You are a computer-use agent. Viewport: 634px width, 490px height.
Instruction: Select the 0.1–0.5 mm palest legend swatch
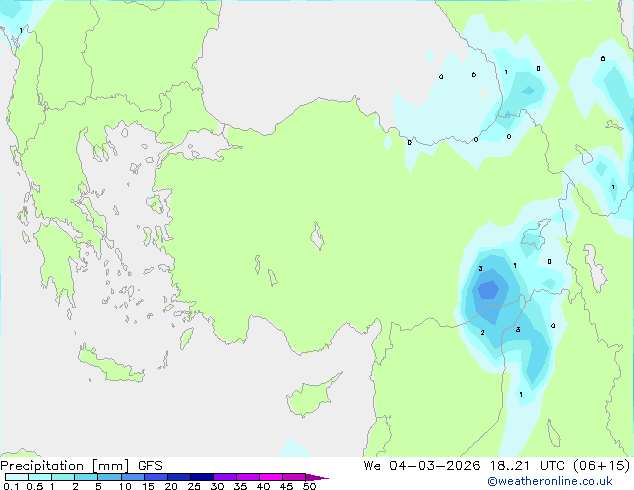coord(17,477)
